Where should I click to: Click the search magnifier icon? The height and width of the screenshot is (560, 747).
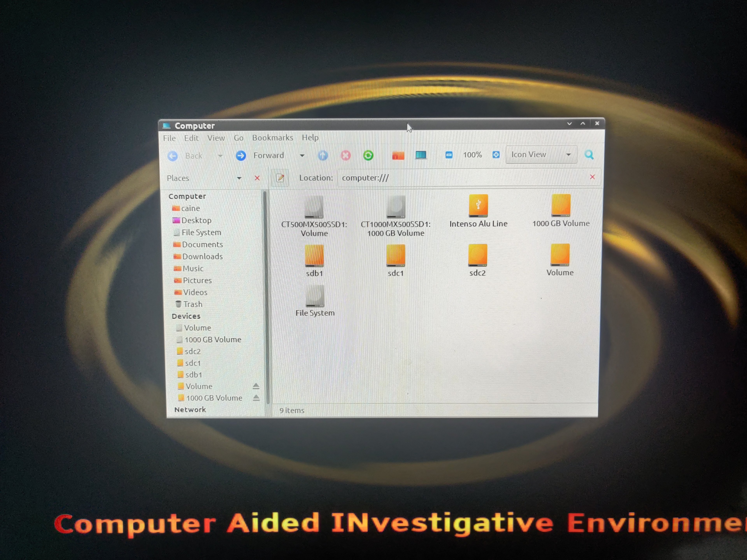(589, 155)
